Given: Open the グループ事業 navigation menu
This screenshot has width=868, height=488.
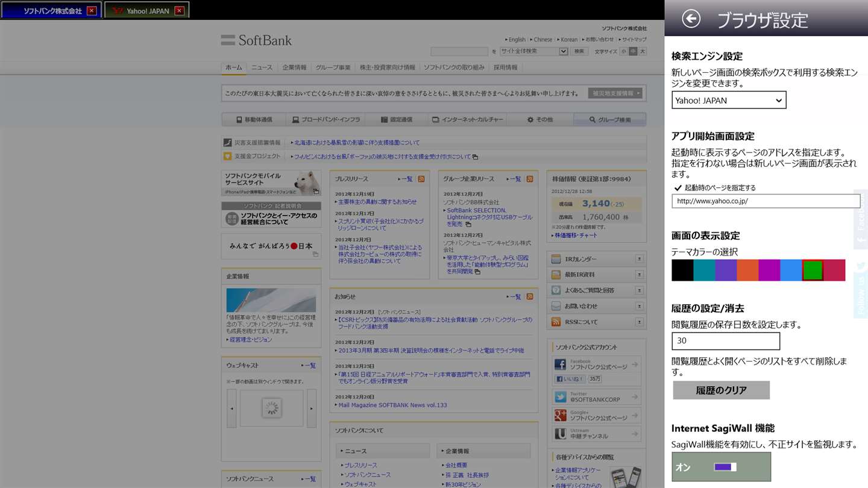Looking at the screenshot, I should 333,67.
